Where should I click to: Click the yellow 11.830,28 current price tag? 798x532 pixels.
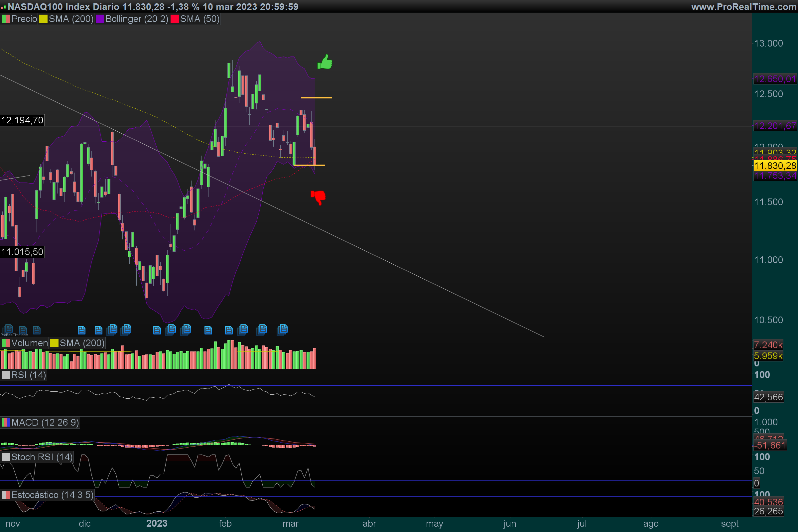[x=775, y=166]
